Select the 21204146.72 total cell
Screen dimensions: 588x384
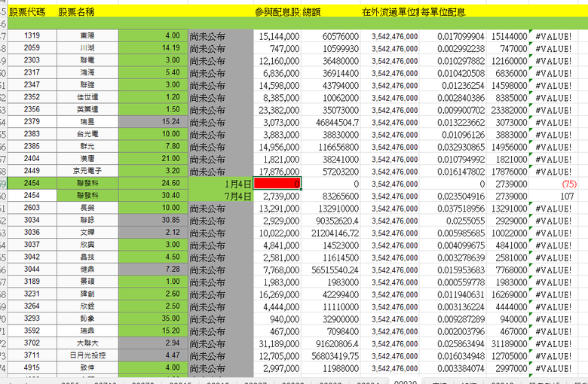coord(330,233)
